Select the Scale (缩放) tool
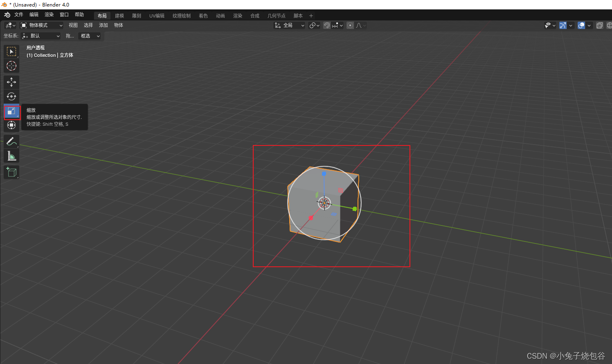 (x=11, y=111)
